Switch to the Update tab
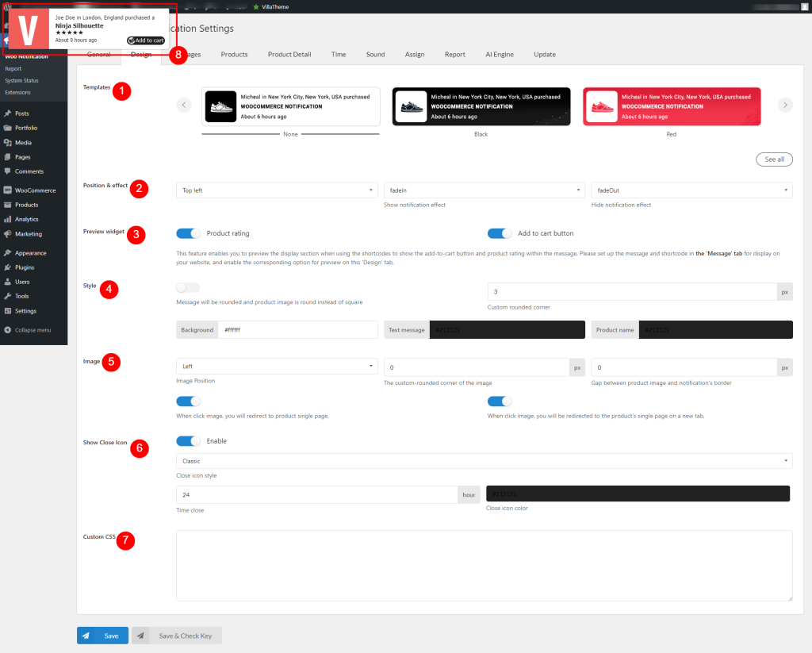The height and width of the screenshot is (653, 812). click(x=545, y=55)
